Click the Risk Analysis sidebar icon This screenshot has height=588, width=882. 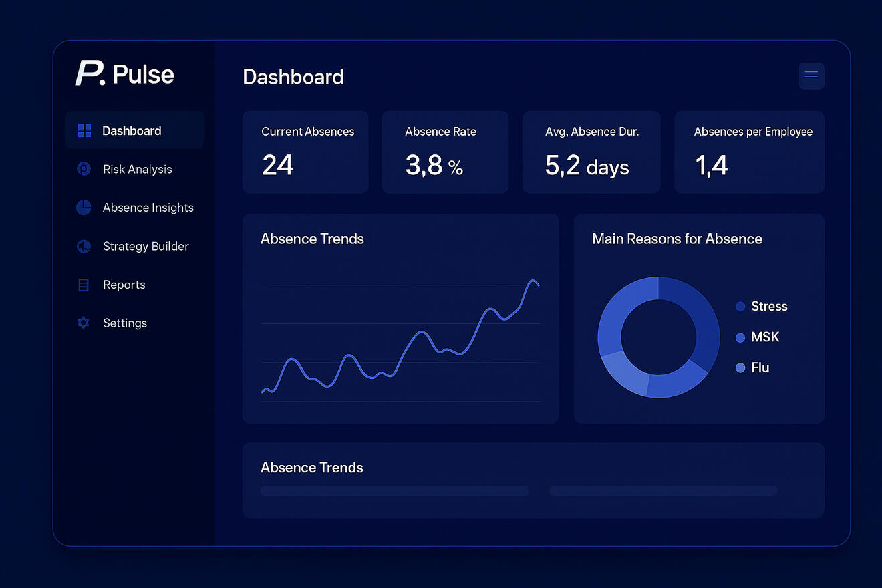point(84,169)
